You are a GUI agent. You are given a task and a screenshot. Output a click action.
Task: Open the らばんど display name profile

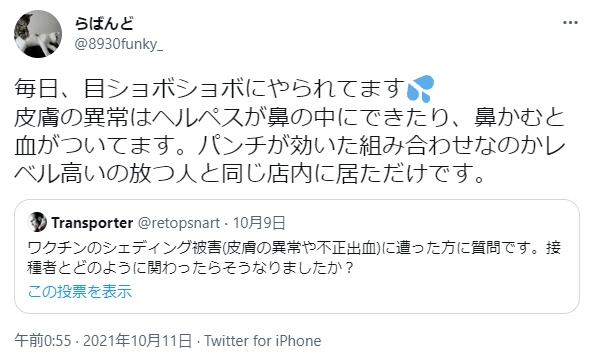(104, 24)
